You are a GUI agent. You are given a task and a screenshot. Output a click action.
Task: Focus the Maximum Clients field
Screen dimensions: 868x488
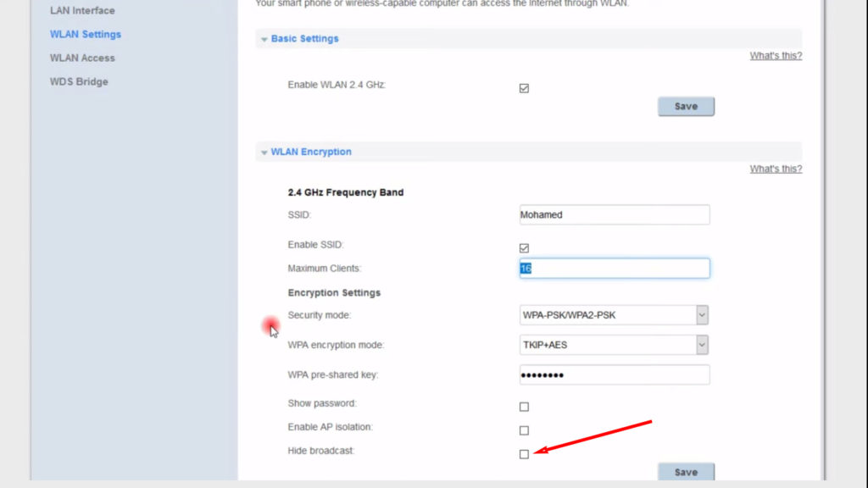click(x=615, y=269)
